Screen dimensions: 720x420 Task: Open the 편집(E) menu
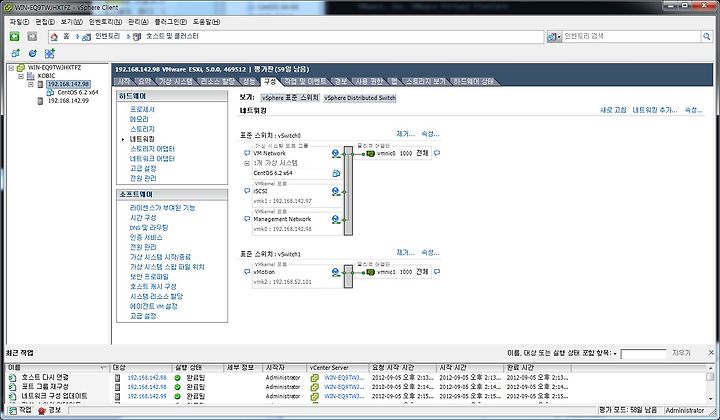click(x=45, y=22)
